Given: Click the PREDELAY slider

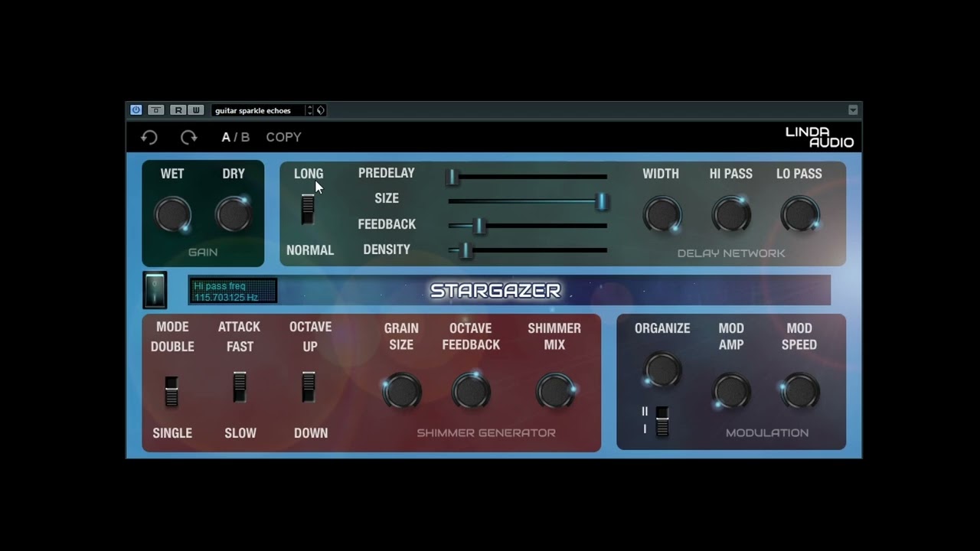Looking at the screenshot, I should pyautogui.click(x=528, y=177).
